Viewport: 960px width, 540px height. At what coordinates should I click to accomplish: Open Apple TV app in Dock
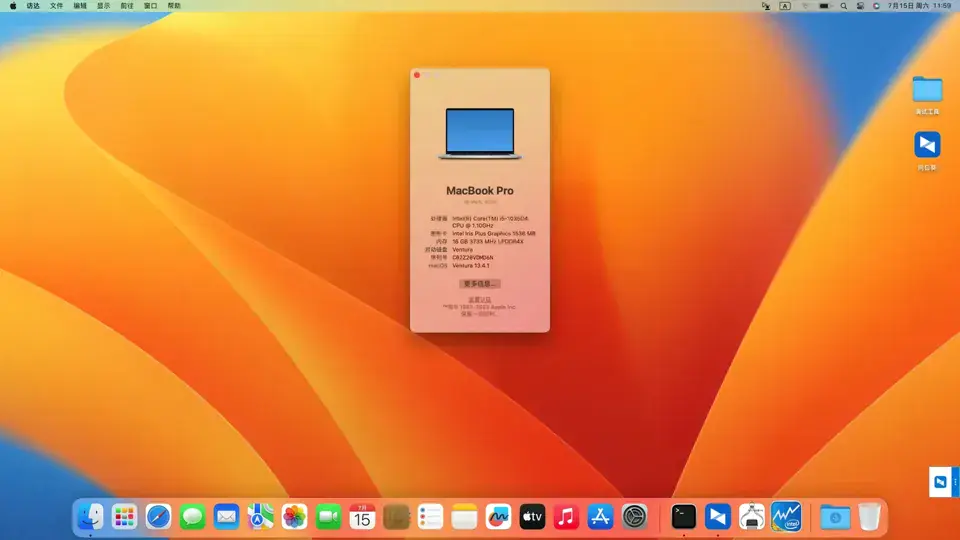pyautogui.click(x=532, y=517)
